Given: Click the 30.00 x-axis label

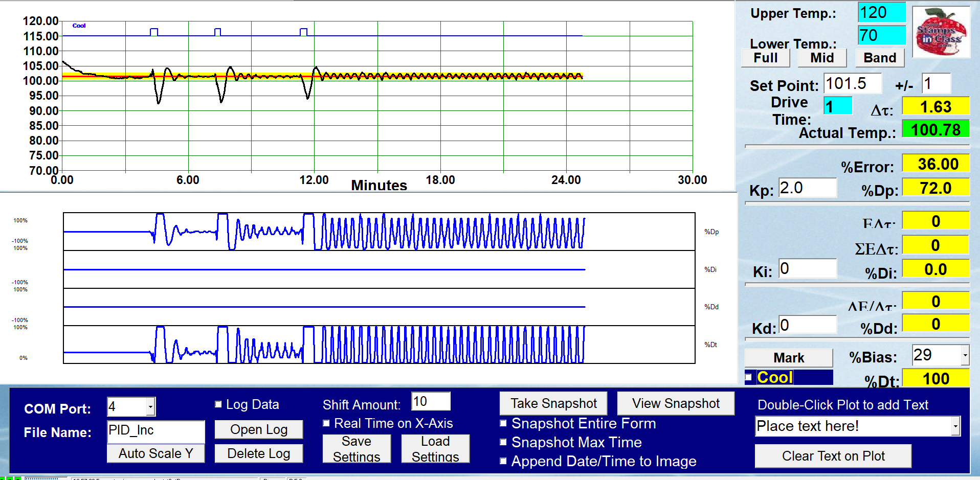Looking at the screenshot, I should [693, 180].
